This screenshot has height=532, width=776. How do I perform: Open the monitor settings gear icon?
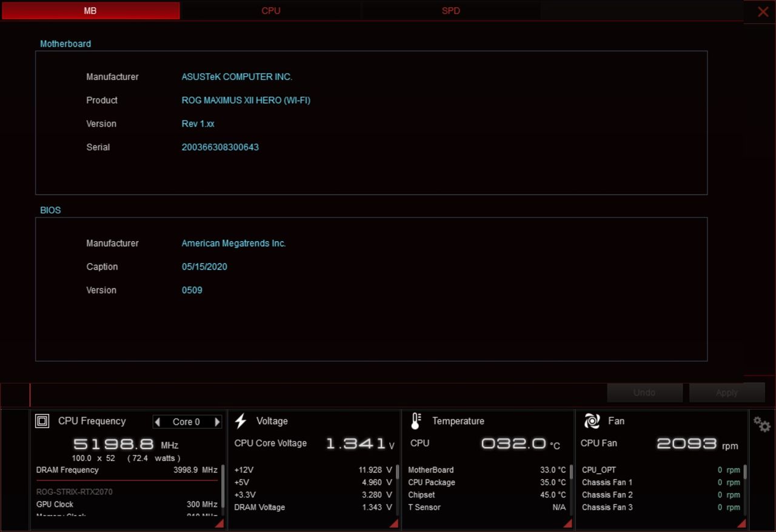pos(762,425)
